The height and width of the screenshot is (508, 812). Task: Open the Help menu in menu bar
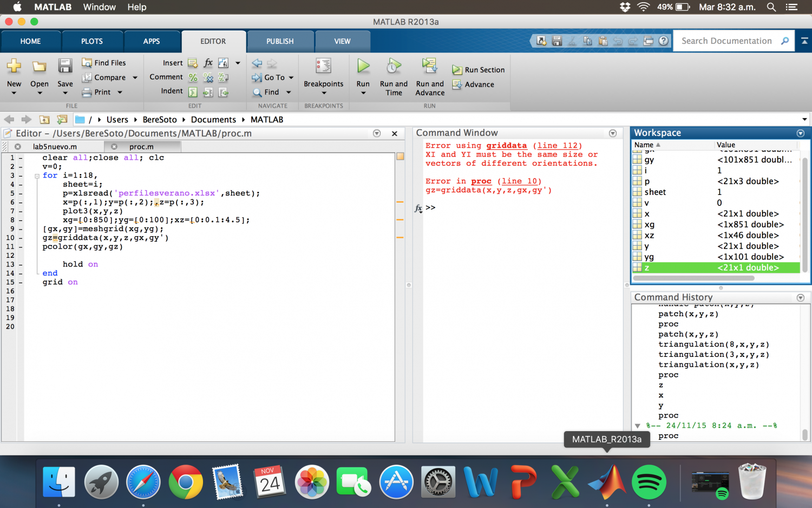[137, 7]
